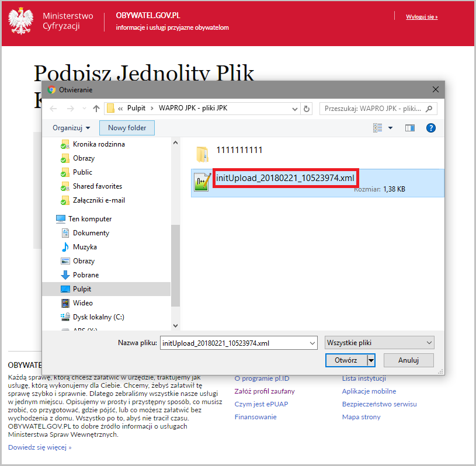476x466 pixels.
Task: Open Dysk lokalny (C:) in sidebar
Action: (x=98, y=317)
